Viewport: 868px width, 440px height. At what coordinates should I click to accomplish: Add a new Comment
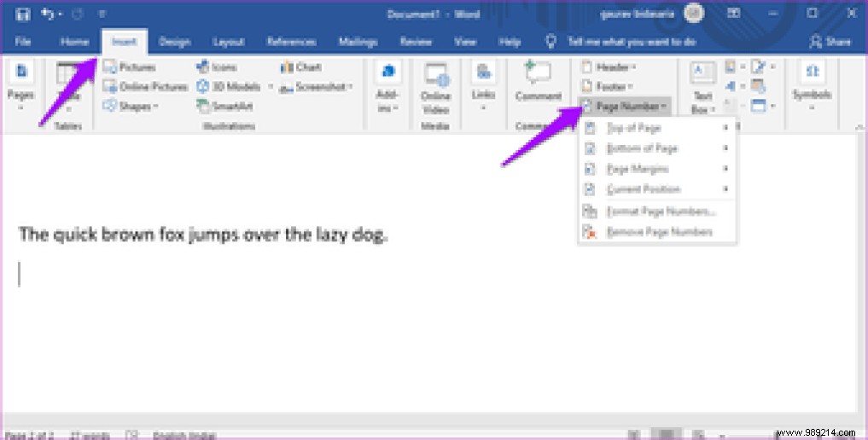[x=538, y=83]
